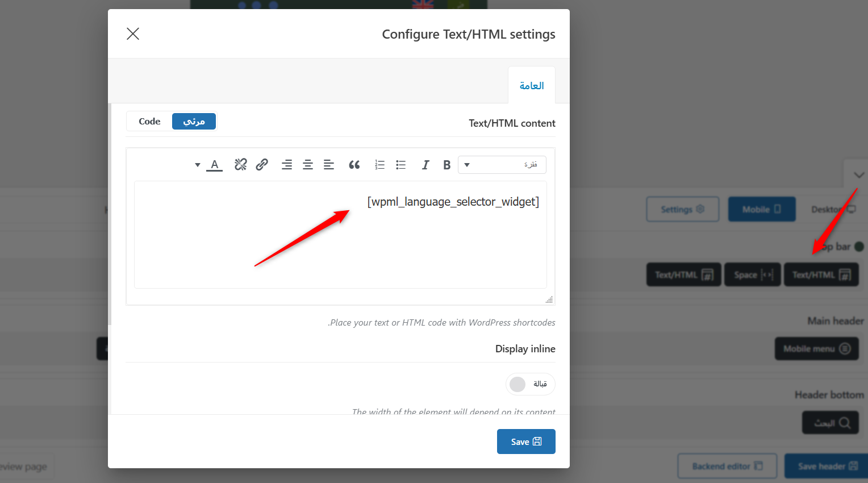Screen dimensions: 868x483
Task: Save the Text/HTML settings
Action: click(526, 442)
